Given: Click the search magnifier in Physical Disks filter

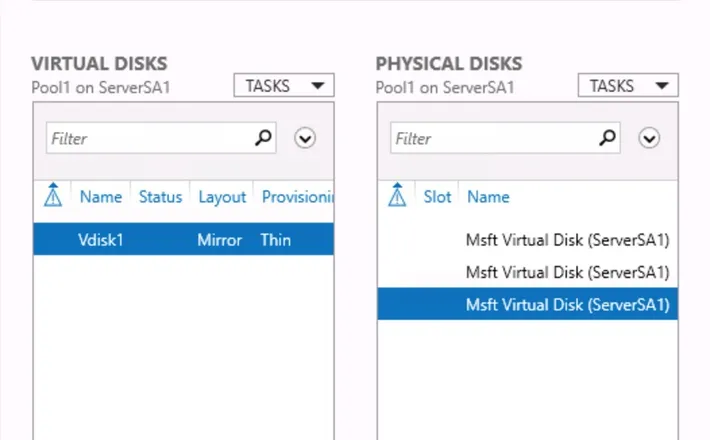Looking at the screenshot, I should pos(607,138).
